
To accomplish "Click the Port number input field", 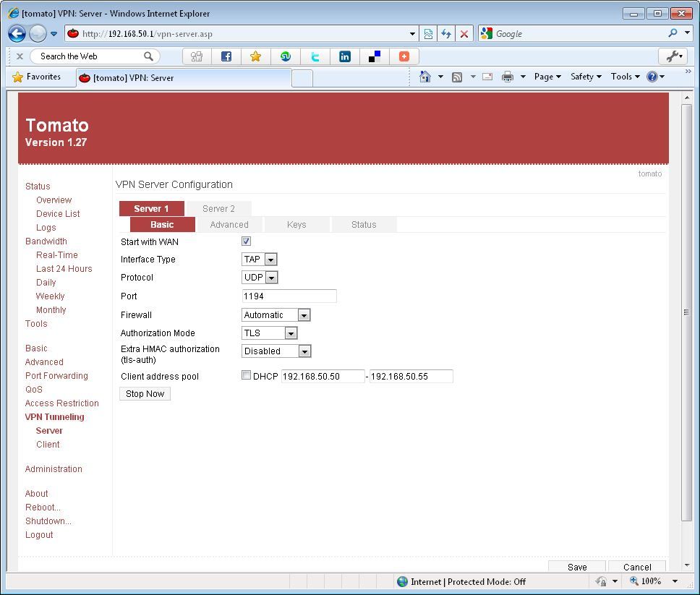I will 289,296.
